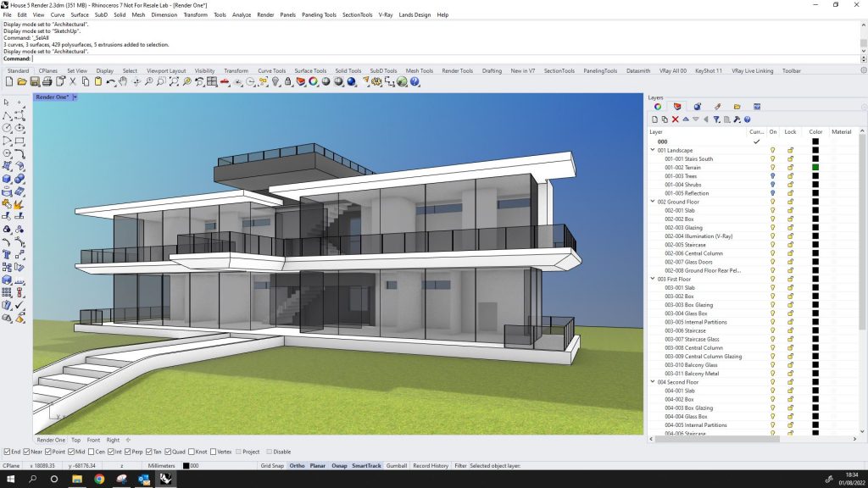868x488 pixels.
Task: Click the Cut scissors icon
Action: click(x=73, y=82)
